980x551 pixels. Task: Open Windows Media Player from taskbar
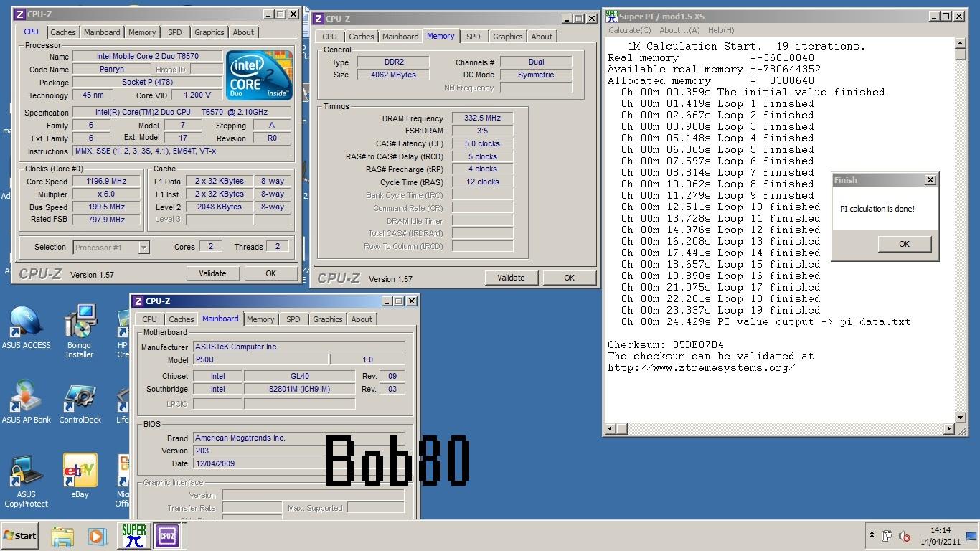(97, 536)
